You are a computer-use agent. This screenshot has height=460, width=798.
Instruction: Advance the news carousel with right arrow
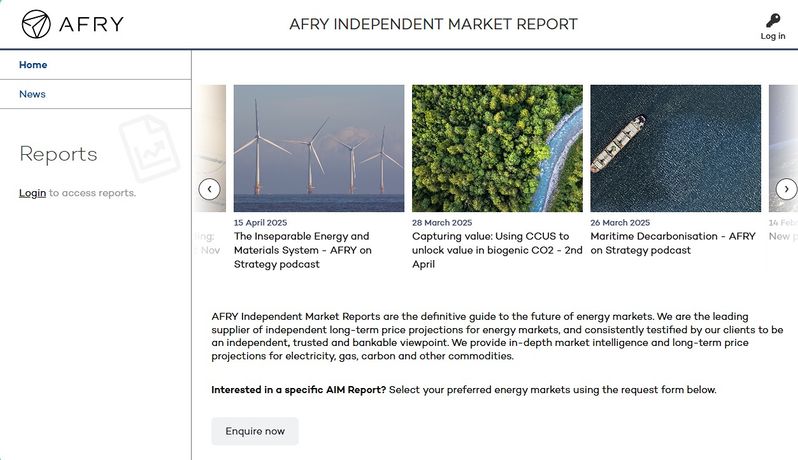coord(786,188)
